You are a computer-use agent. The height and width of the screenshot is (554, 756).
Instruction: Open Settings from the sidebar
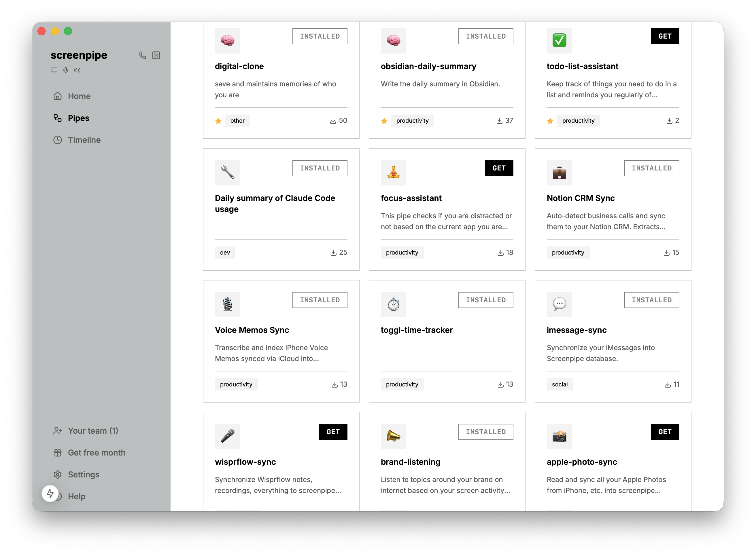(x=83, y=474)
